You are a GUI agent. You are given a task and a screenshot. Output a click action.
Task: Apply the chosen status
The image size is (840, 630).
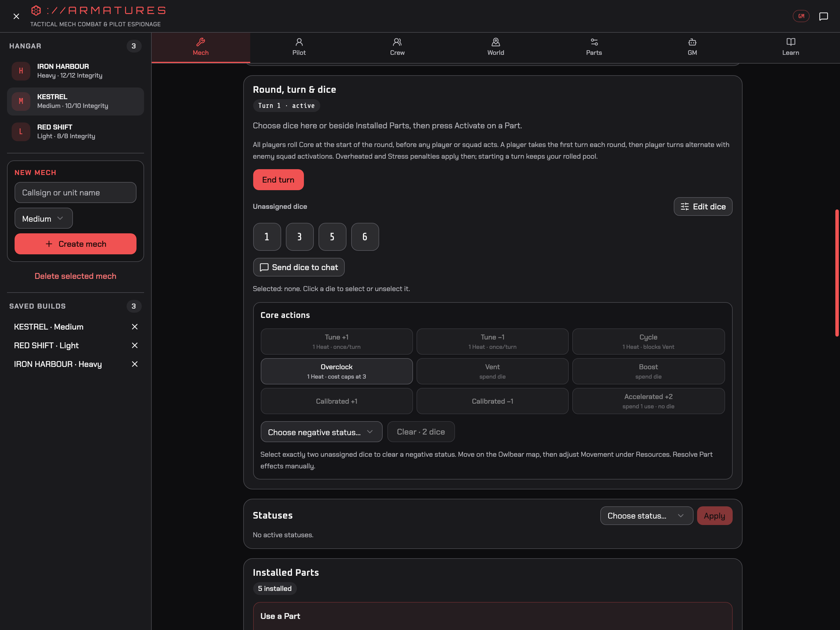714,516
